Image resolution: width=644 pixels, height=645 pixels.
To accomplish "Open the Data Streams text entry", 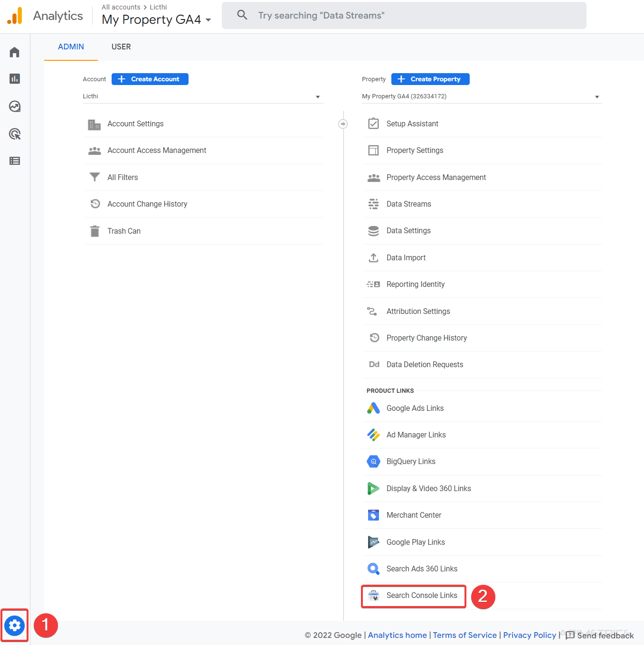I will [x=409, y=204].
